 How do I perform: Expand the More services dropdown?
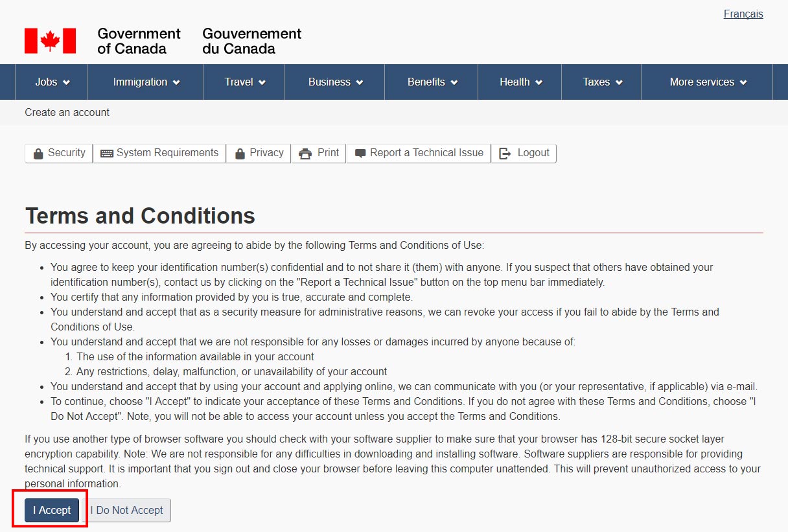(708, 82)
